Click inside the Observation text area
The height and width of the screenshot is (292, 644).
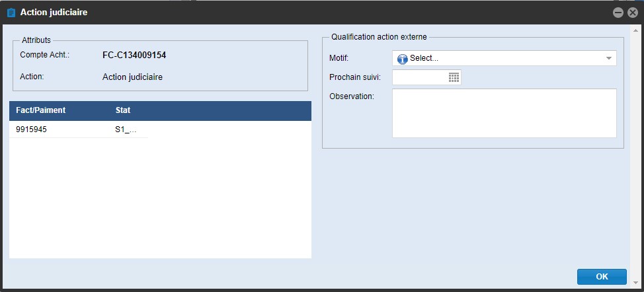coord(504,113)
